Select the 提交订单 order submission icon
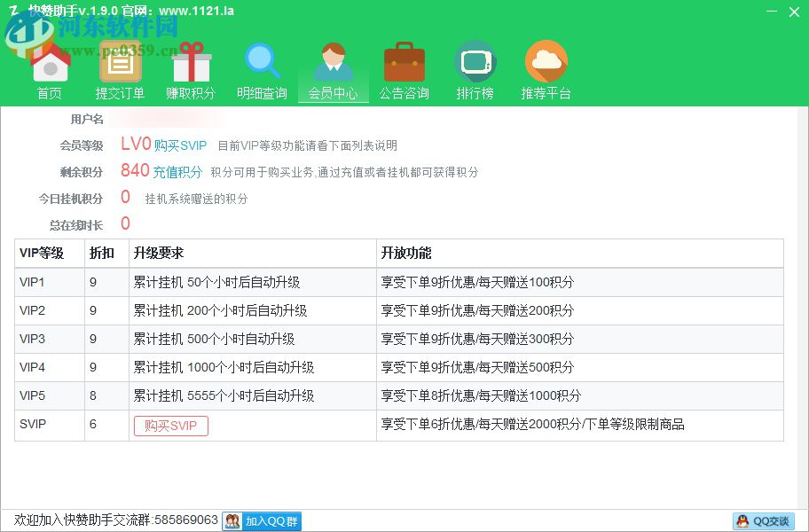The height and width of the screenshot is (532, 809). click(121, 60)
